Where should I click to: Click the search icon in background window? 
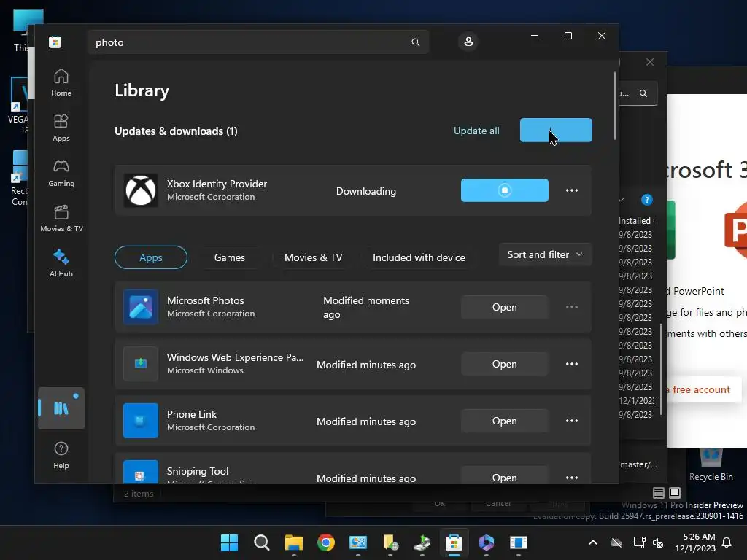point(643,93)
